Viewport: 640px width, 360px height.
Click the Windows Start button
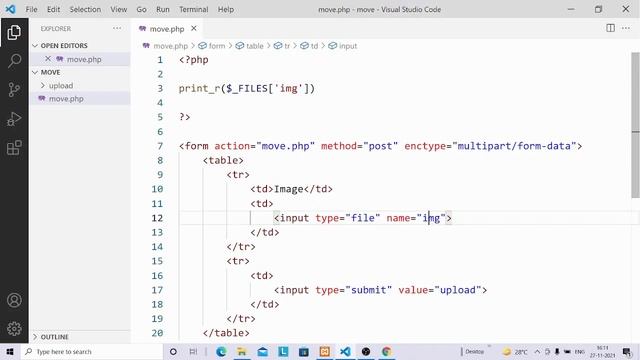pos(10,351)
